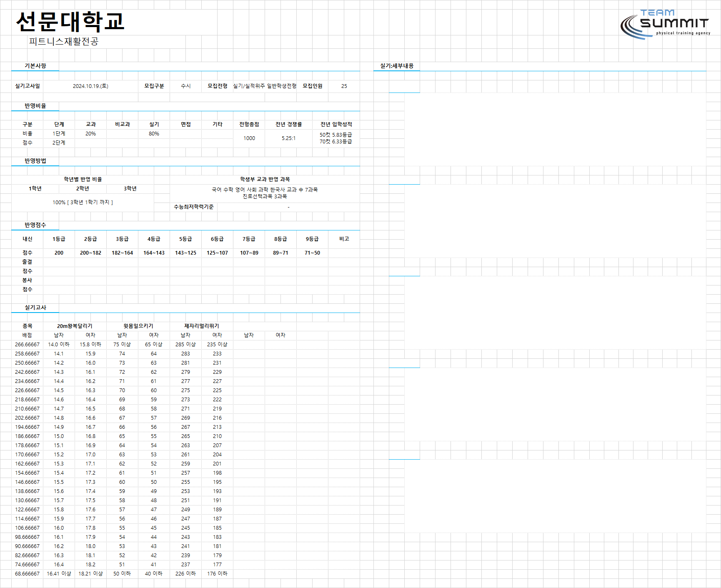
Task: Click the 제자리멀리뛰기 column header
Action: [201, 326]
